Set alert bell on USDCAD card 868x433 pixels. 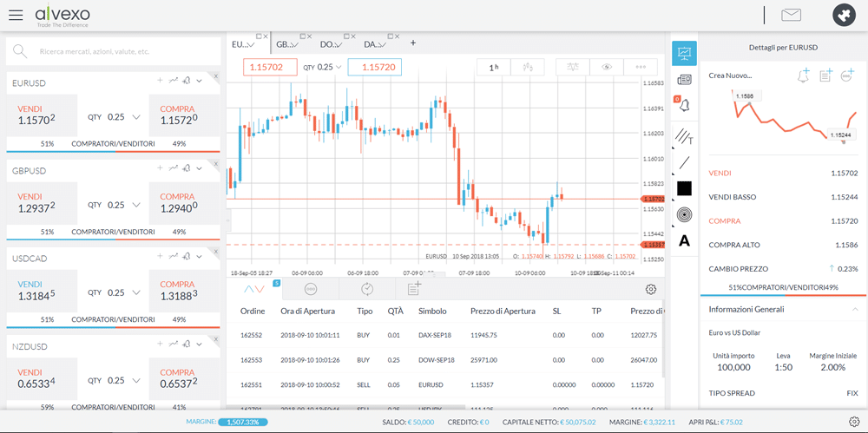click(x=187, y=256)
